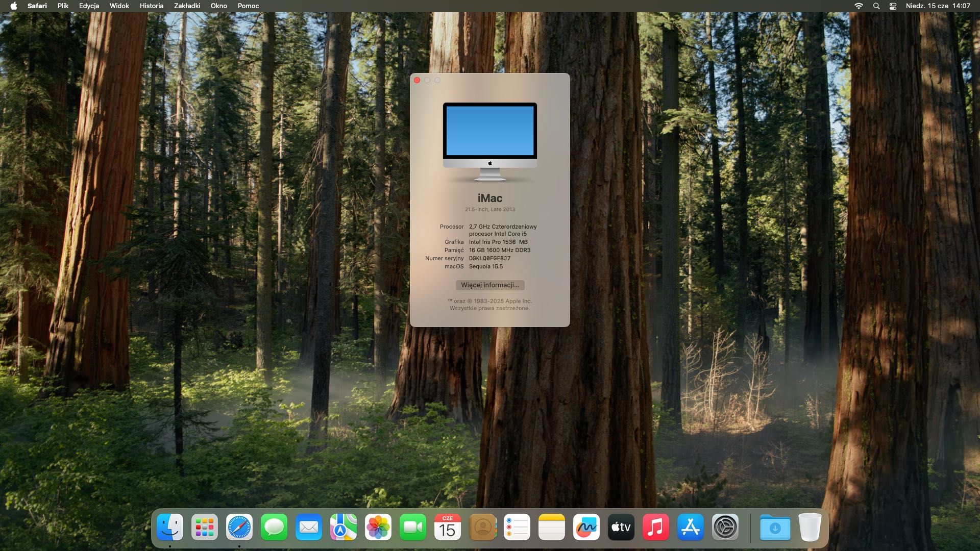Open Finder from the Dock
Screen dimensions: 980x551
170,527
